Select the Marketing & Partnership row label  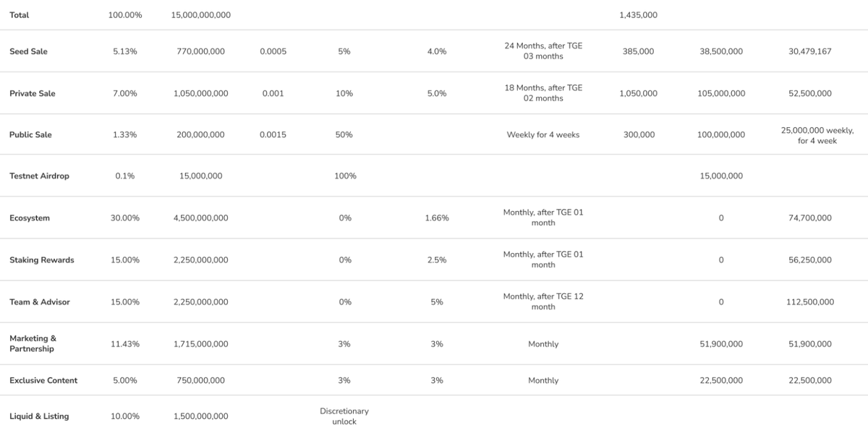pyautogui.click(x=33, y=343)
